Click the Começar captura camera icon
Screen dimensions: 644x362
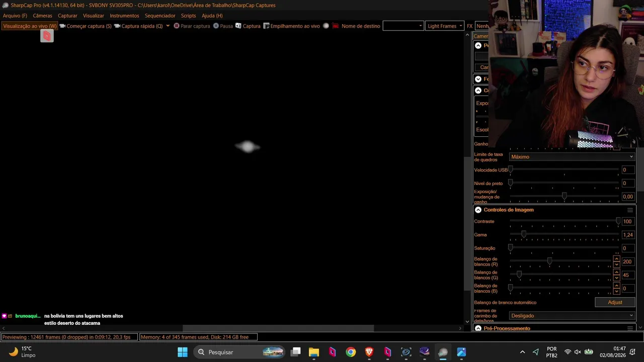(62, 26)
